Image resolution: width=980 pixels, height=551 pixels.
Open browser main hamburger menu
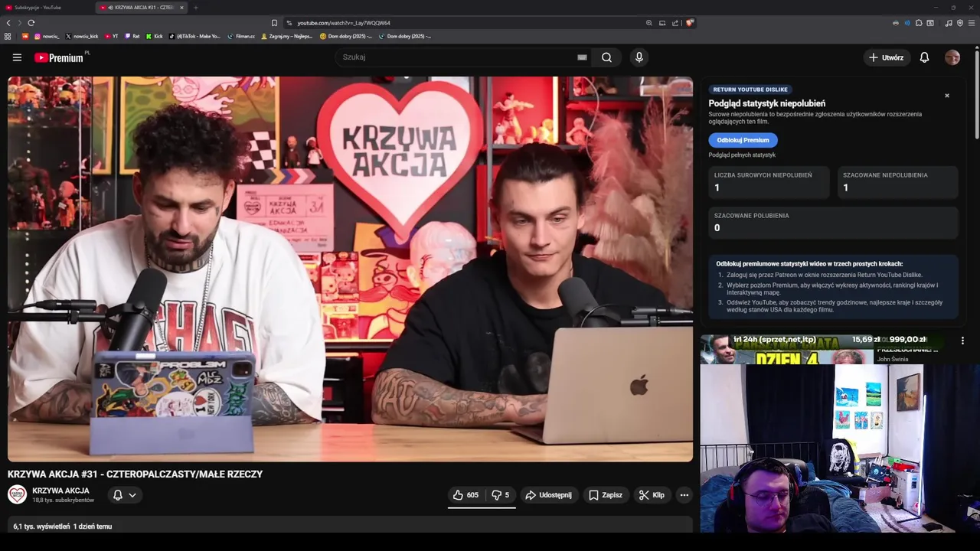pos(972,23)
